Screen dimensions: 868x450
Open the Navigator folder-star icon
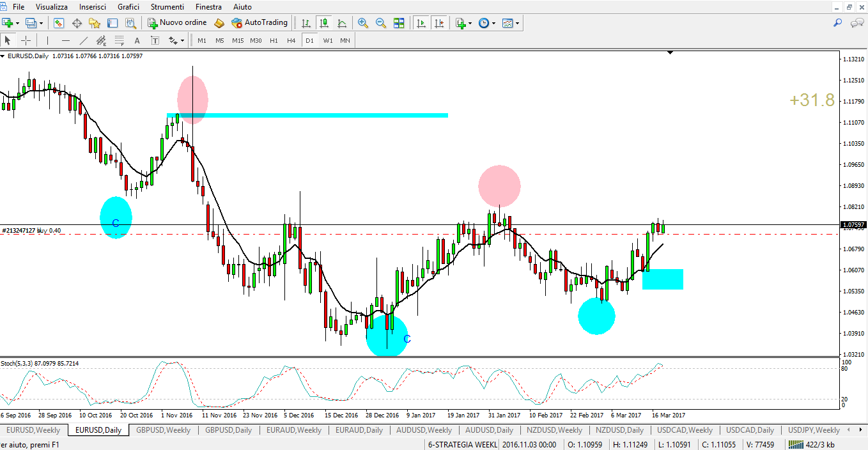point(95,23)
